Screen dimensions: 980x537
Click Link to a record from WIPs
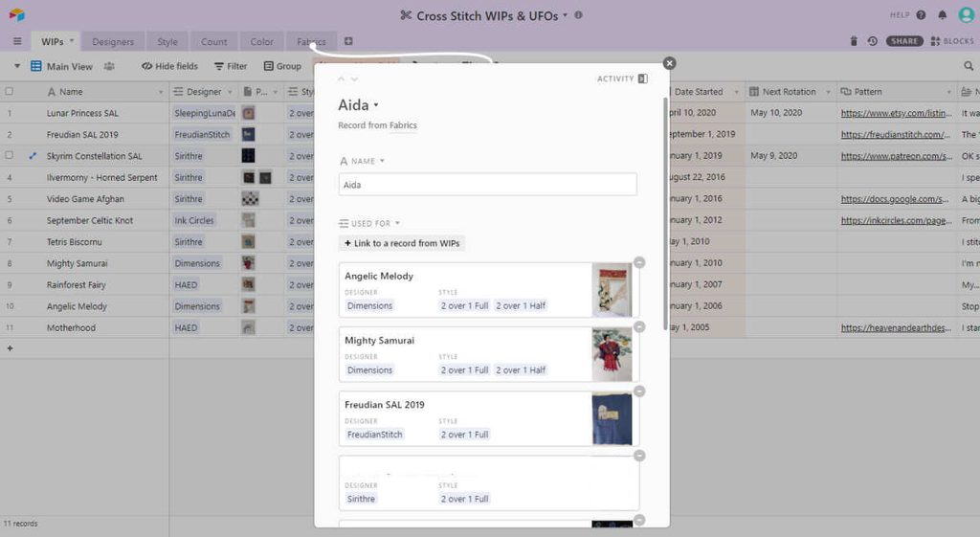coord(402,243)
